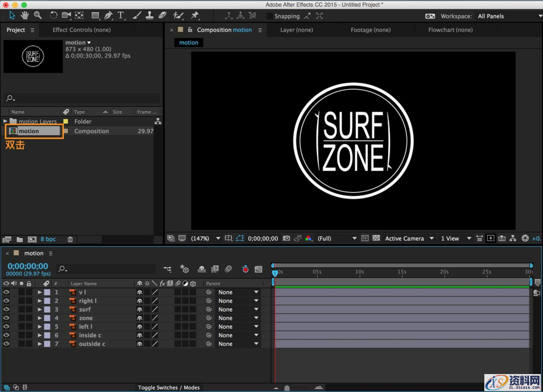
Task: Click the trash icon in Project panel
Action: tap(70, 239)
